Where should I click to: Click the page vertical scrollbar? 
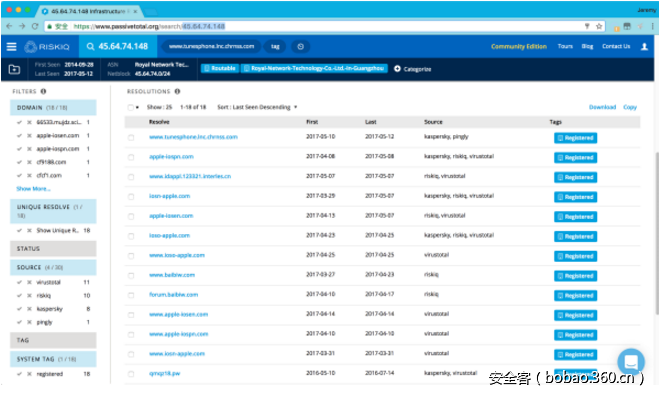click(x=656, y=232)
